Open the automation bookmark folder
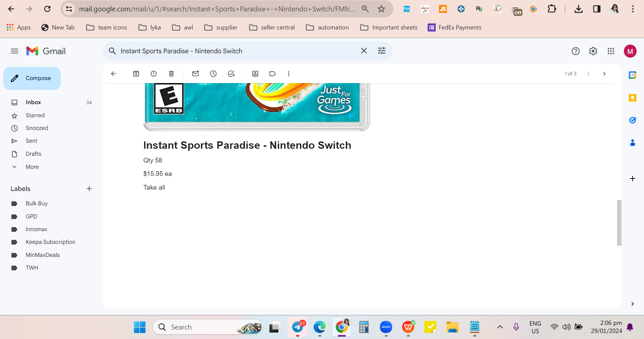Viewport: 644px width, 339px height. pyautogui.click(x=327, y=27)
